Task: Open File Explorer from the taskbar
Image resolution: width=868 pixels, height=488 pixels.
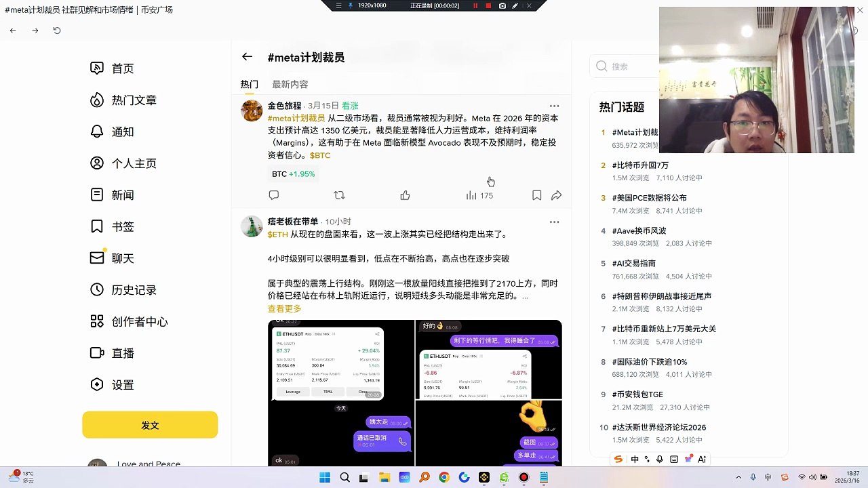Action: [x=384, y=477]
